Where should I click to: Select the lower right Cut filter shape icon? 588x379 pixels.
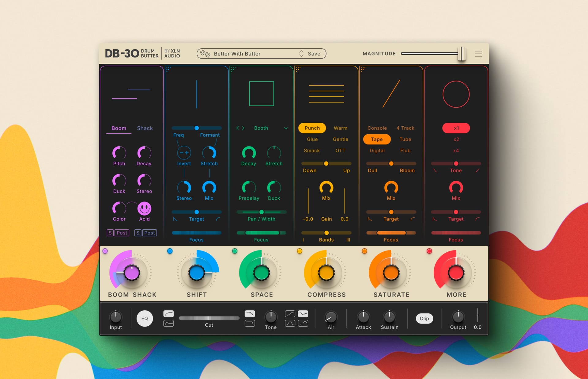tap(250, 323)
